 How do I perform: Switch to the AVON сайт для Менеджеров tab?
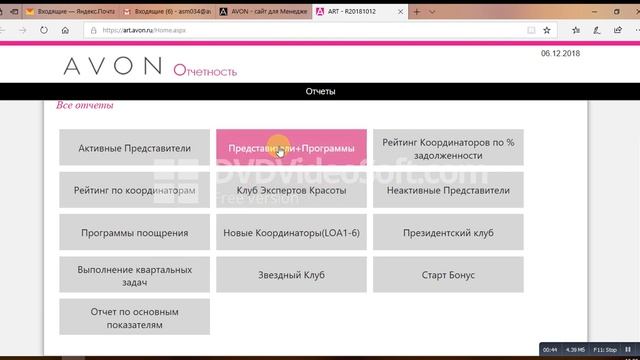click(264, 11)
